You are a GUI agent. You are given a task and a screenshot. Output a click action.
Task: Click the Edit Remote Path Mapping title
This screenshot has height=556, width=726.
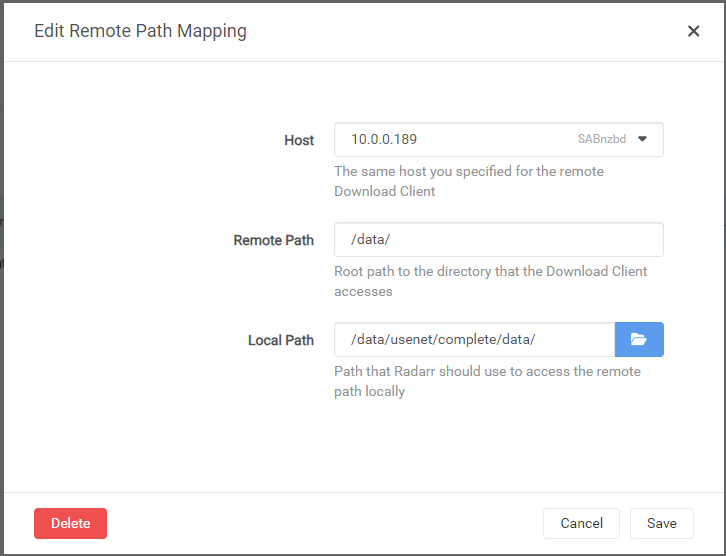tap(140, 31)
